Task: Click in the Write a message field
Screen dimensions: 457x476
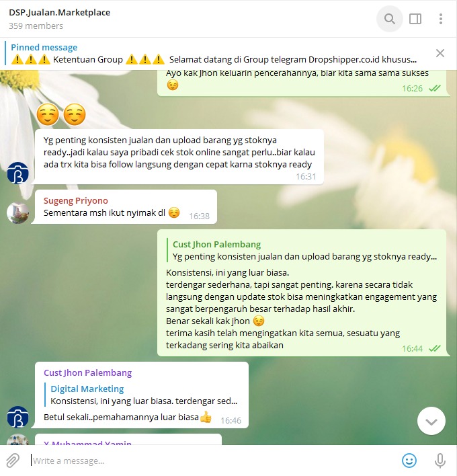Action: pyautogui.click(x=212, y=461)
